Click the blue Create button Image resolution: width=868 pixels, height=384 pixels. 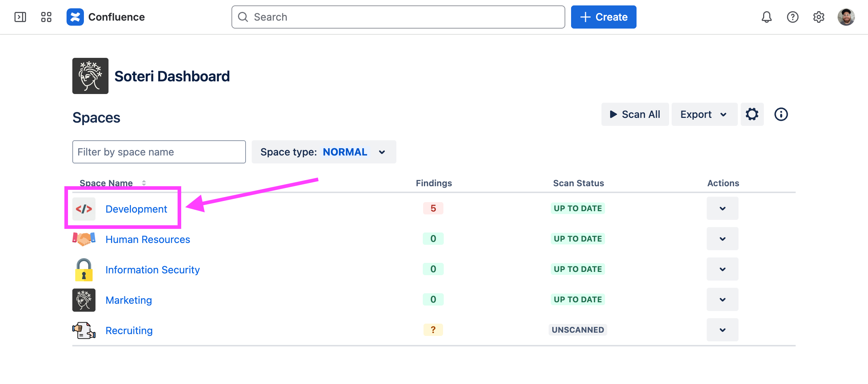point(604,17)
